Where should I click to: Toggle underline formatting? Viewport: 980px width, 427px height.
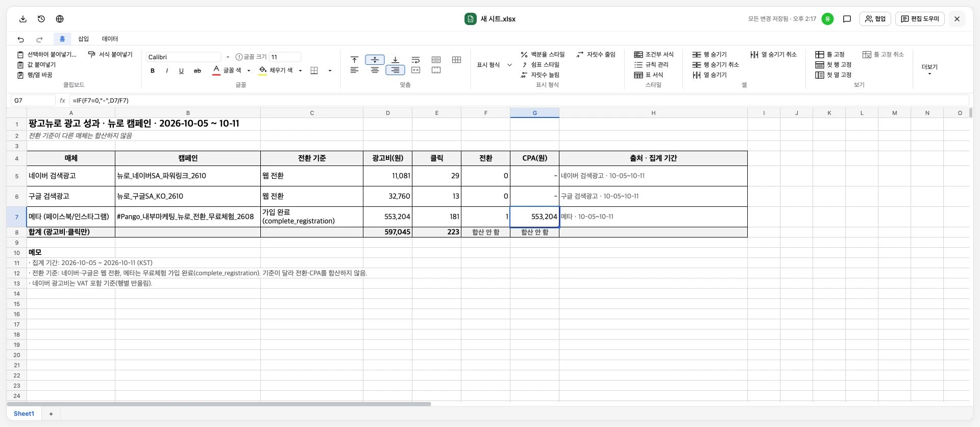pos(181,70)
